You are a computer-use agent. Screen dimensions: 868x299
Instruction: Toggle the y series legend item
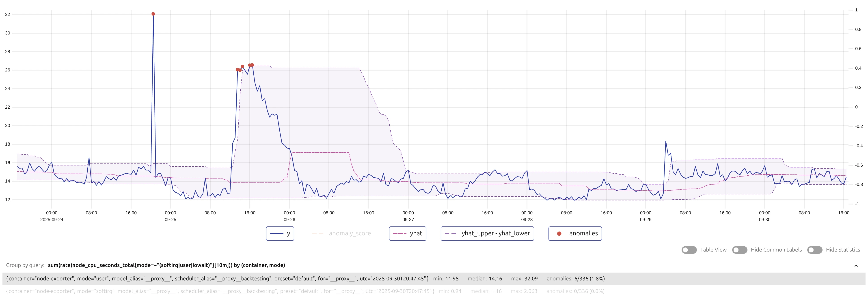tap(280, 233)
